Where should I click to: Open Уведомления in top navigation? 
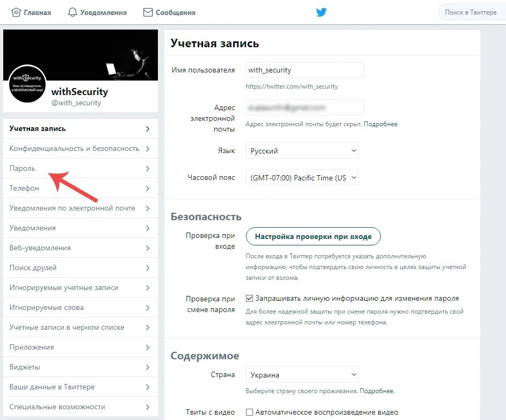click(x=97, y=12)
